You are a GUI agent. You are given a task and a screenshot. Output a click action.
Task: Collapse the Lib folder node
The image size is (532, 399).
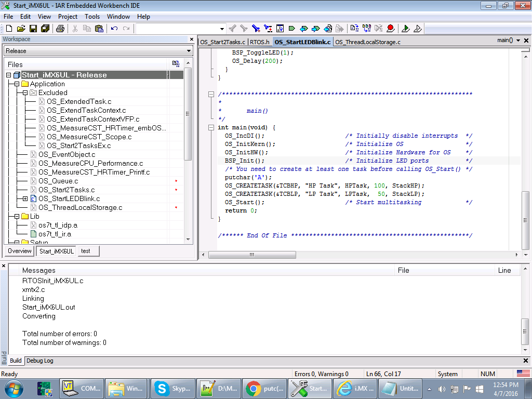pyautogui.click(x=17, y=216)
